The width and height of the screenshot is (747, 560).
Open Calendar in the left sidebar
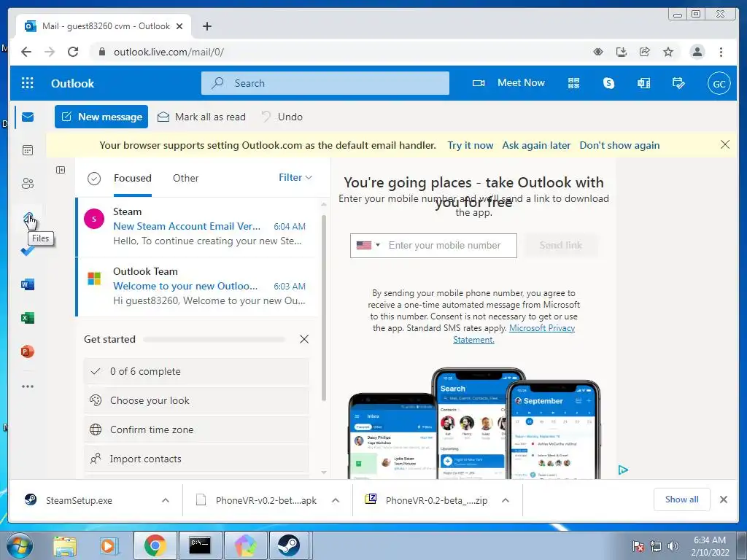[28, 150]
